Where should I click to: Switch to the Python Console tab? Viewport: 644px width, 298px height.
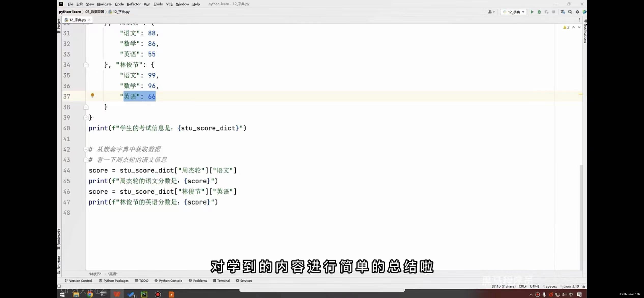point(168,281)
